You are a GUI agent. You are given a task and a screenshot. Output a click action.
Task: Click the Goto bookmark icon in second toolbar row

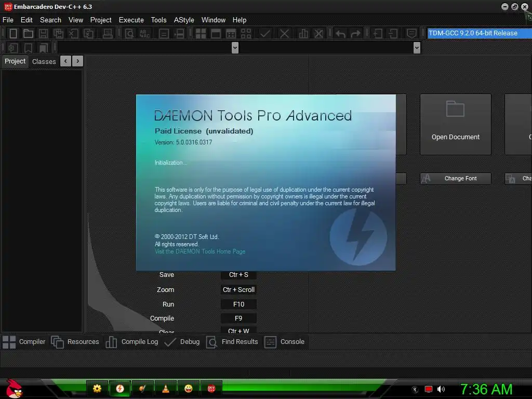[43, 48]
